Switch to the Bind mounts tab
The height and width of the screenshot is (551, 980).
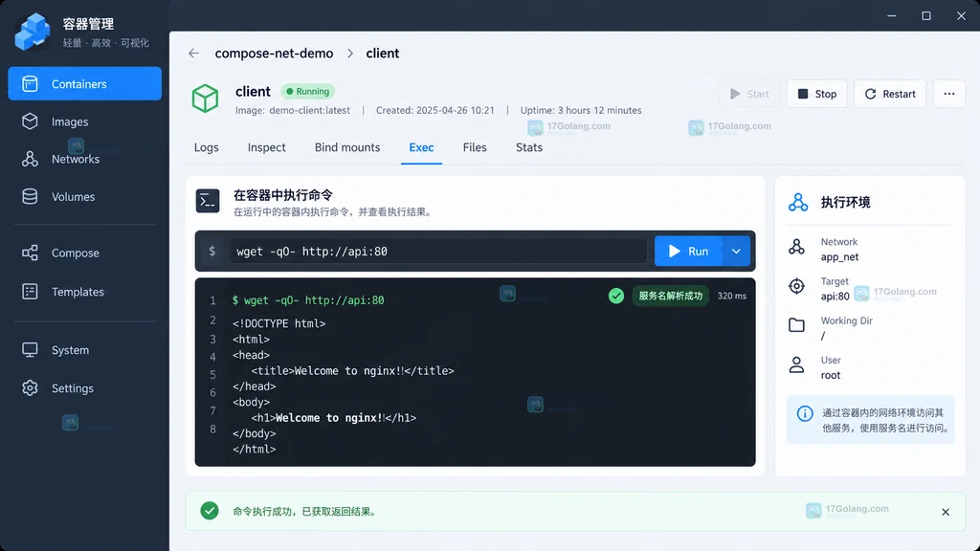click(347, 147)
